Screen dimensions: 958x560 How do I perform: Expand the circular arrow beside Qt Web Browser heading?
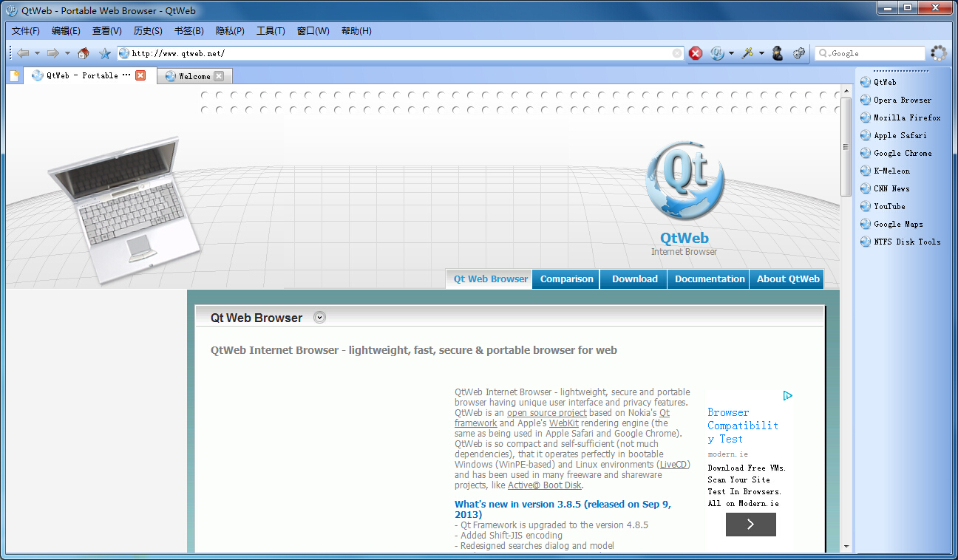point(319,318)
